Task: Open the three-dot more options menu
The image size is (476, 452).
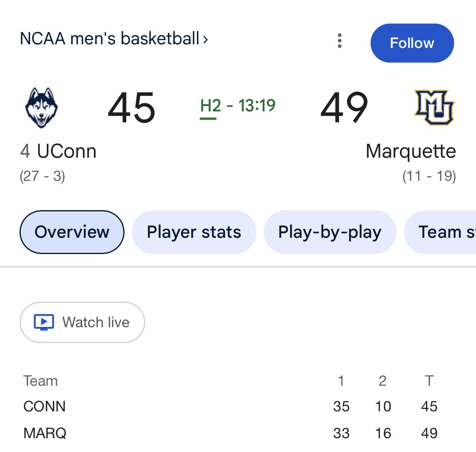Action: [x=340, y=41]
